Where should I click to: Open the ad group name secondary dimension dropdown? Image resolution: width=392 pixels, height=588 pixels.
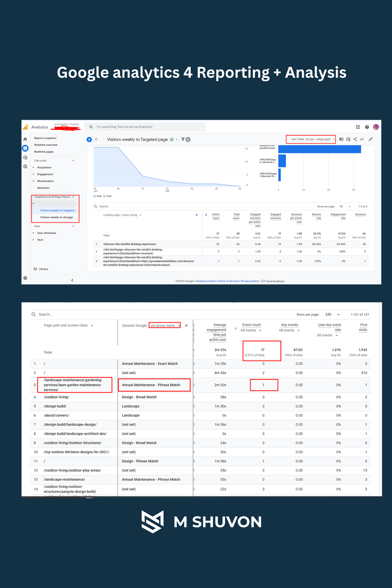tap(165, 325)
